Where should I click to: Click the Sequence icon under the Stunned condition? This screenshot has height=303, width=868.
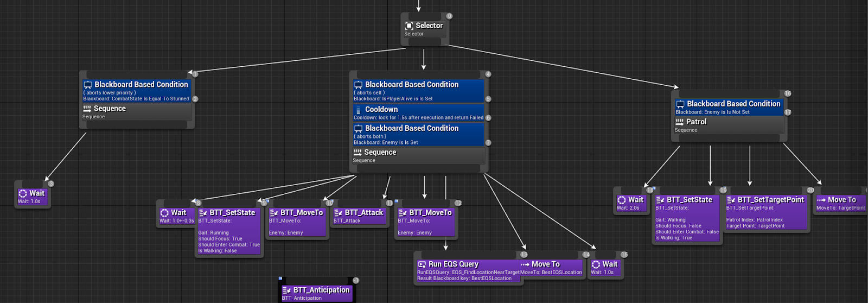87,109
